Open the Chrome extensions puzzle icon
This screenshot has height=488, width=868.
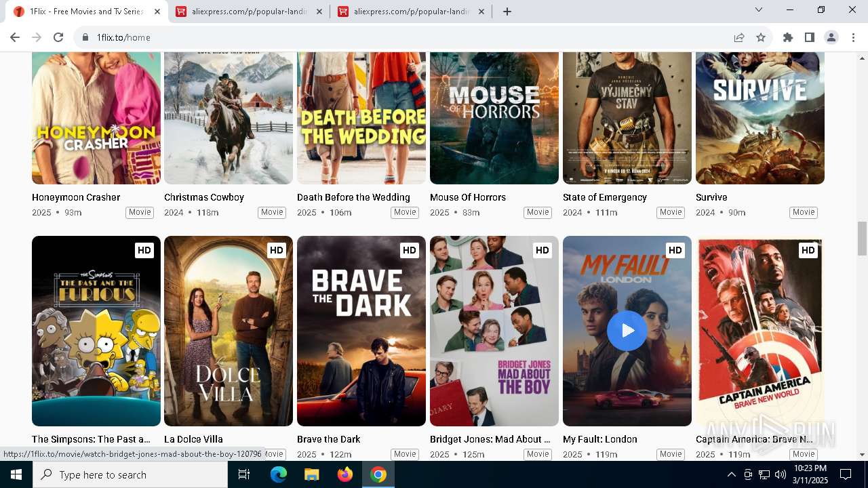point(787,37)
